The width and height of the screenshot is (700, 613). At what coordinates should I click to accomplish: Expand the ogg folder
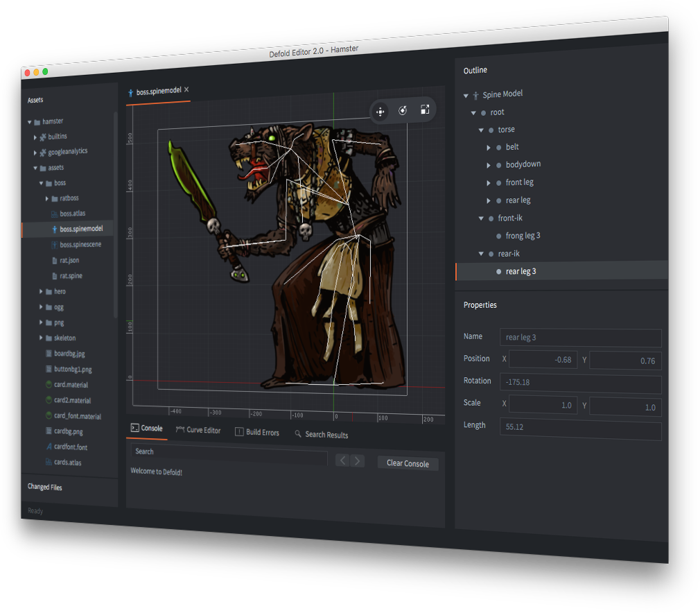coord(41,307)
